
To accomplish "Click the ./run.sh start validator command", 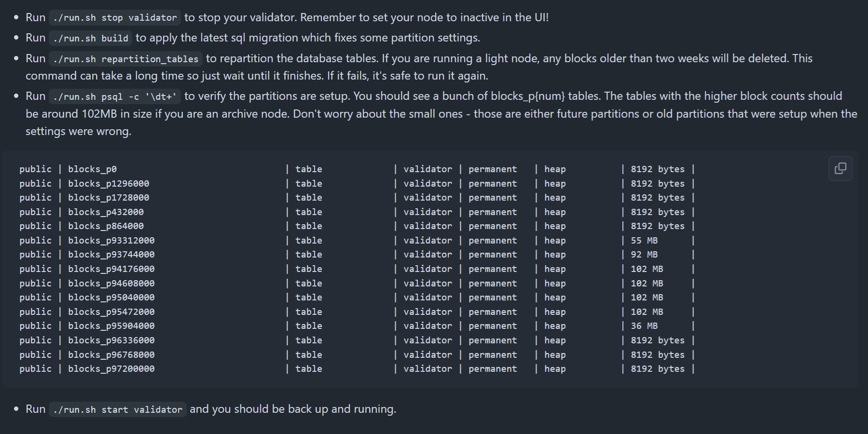I will point(118,409).
